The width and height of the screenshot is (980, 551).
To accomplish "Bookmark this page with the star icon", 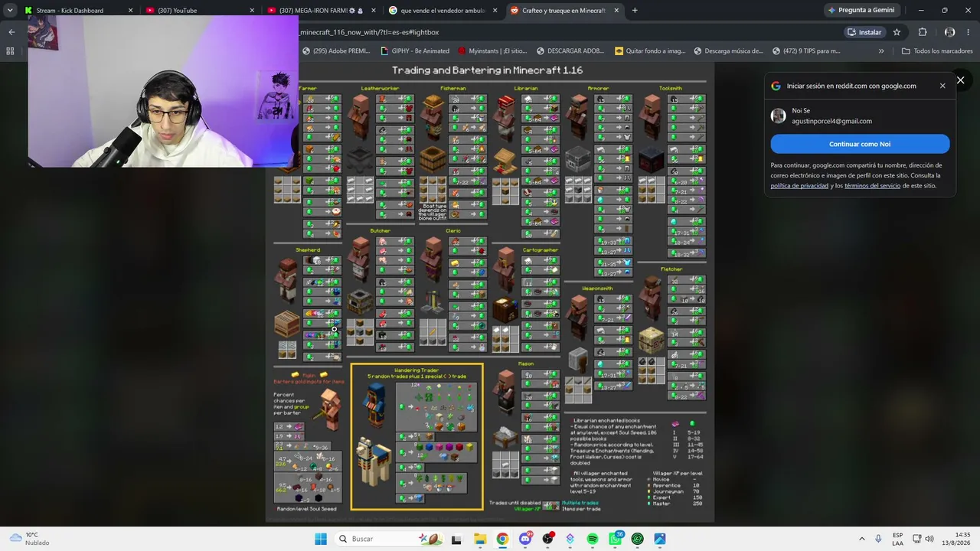I will tap(897, 32).
